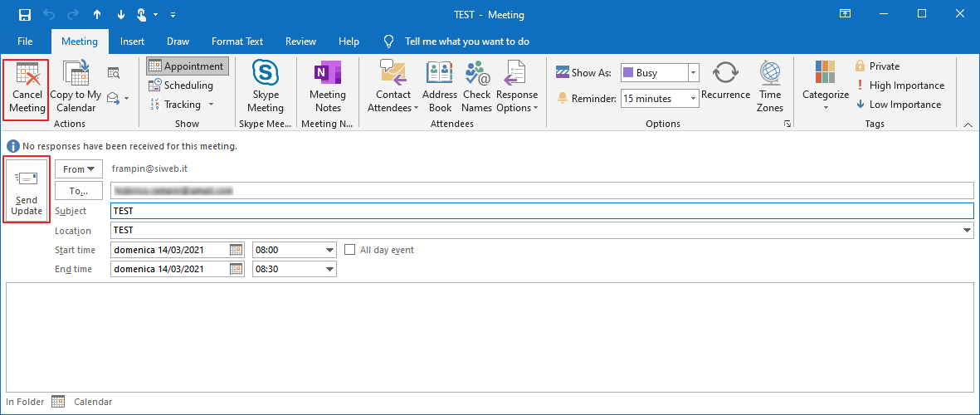Open the From dropdown button
Viewport: 980px width, 415px height.
[x=79, y=169]
